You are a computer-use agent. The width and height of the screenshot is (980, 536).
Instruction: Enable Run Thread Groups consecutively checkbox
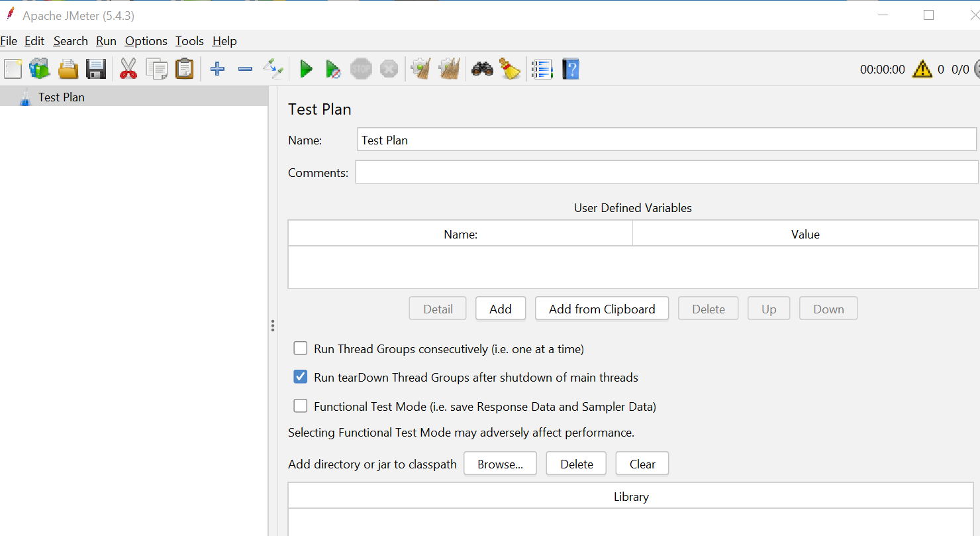click(x=301, y=348)
